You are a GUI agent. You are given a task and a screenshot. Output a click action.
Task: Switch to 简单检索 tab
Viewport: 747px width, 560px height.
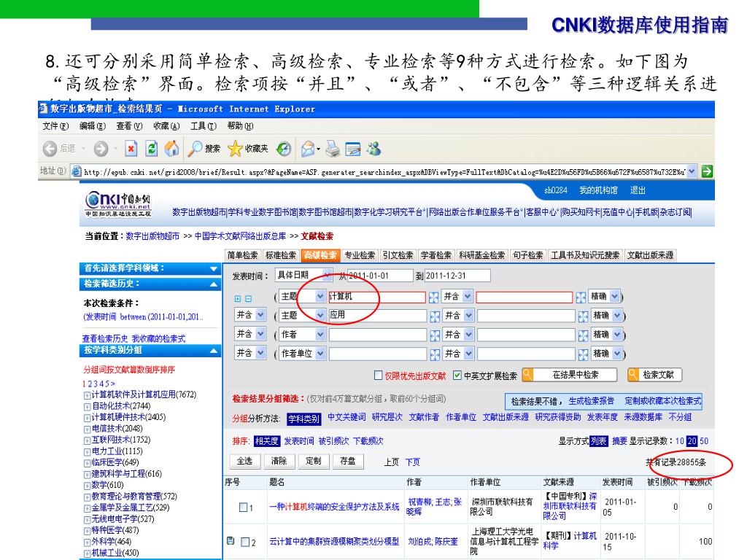[x=242, y=255]
